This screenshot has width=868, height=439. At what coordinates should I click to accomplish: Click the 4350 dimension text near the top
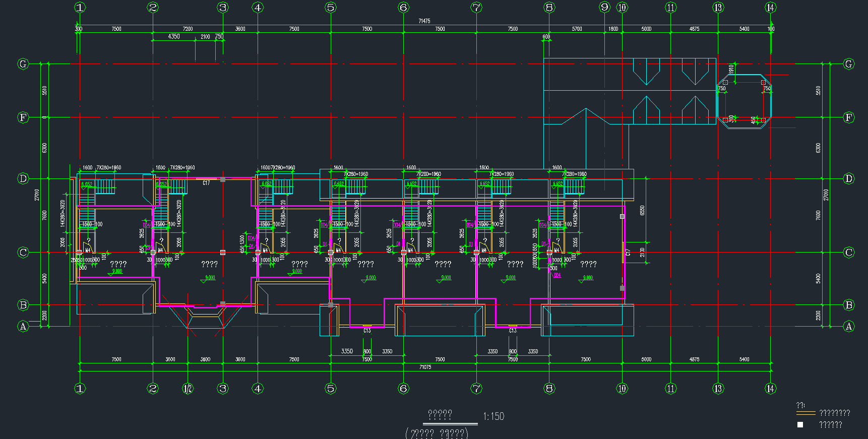[174, 37]
